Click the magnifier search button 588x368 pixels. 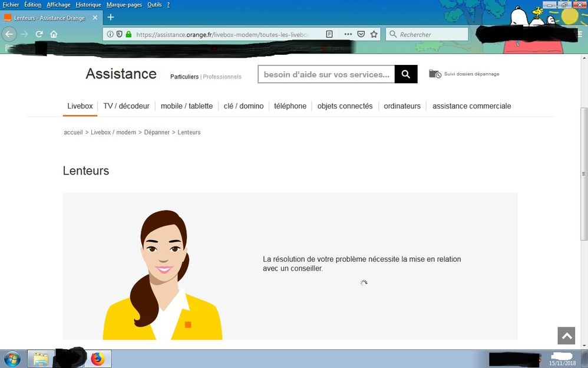coord(405,74)
